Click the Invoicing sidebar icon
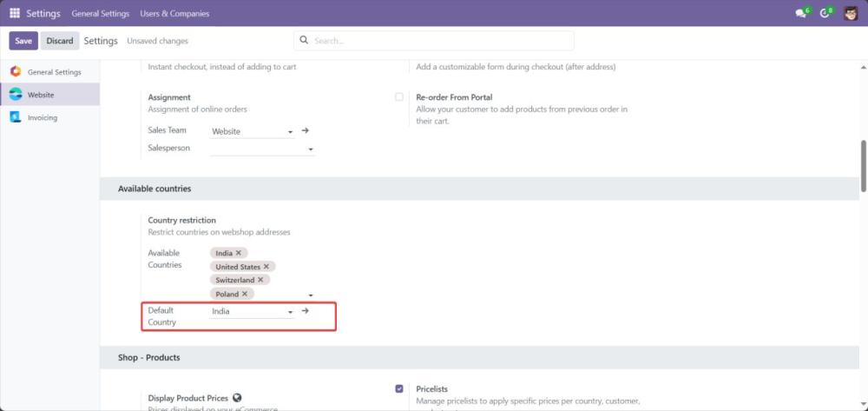 pos(16,117)
